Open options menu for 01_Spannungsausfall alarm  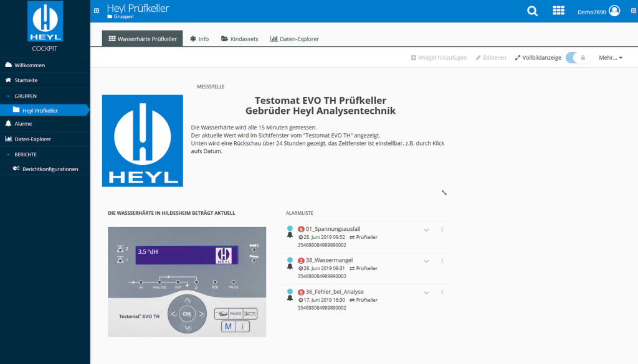(x=442, y=230)
